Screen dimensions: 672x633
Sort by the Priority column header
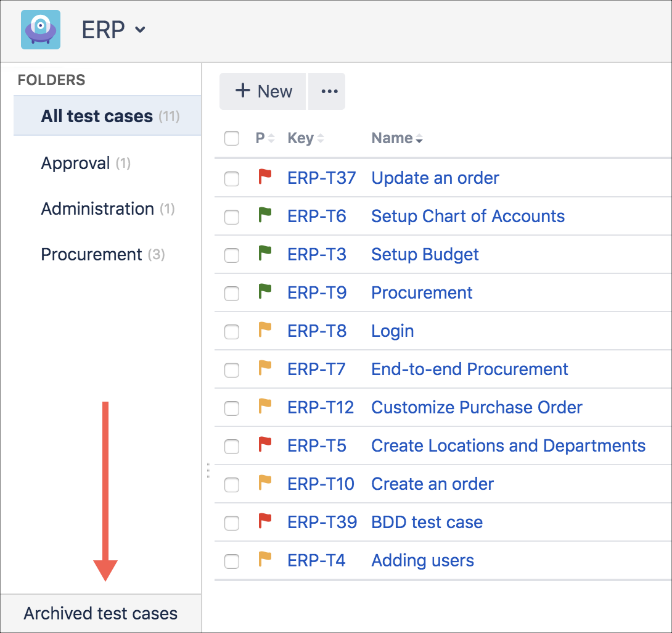[x=265, y=138]
